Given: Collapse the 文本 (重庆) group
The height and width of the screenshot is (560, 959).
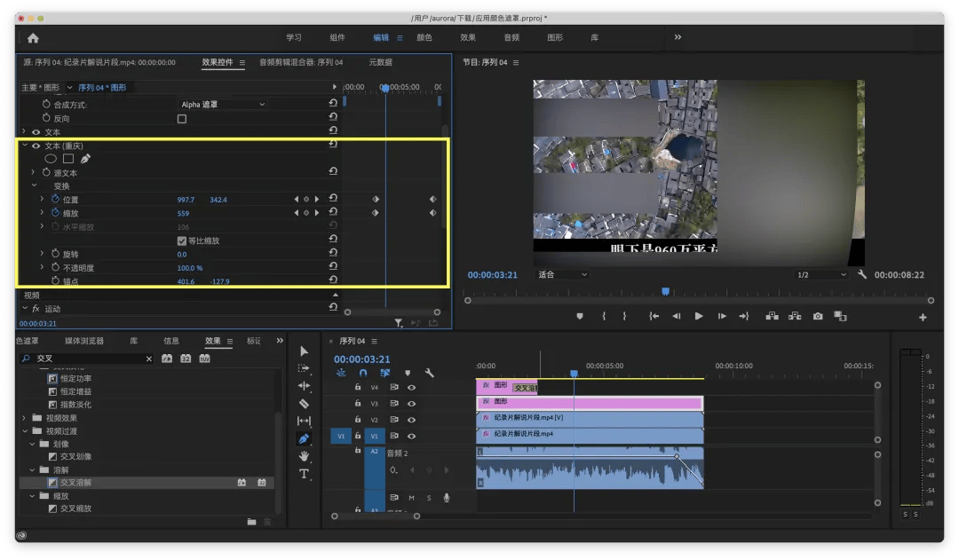Looking at the screenshot, I should click(25, 146).
